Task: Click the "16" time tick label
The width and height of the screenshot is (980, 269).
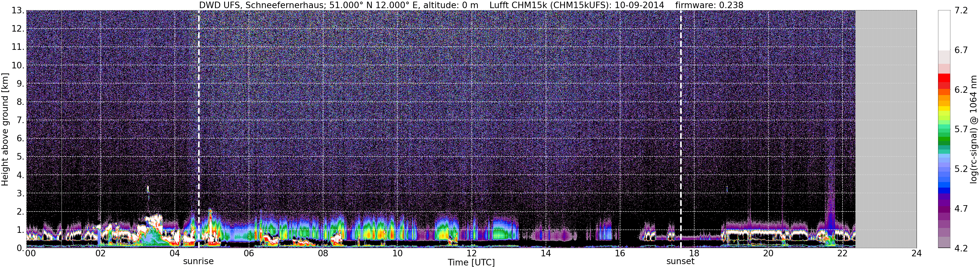Action: (620, 253)
